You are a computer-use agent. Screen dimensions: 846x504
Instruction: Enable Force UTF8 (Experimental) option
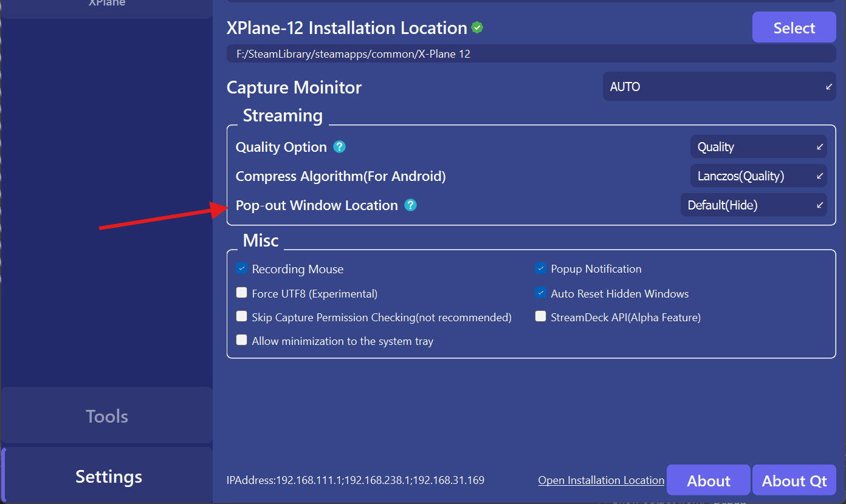click(x=242, y=293)
